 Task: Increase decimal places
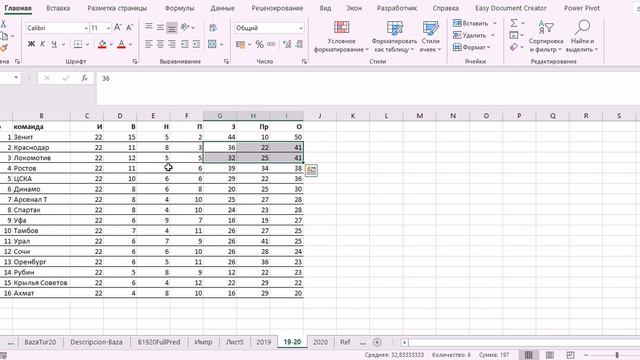click(x=287, y=44)
